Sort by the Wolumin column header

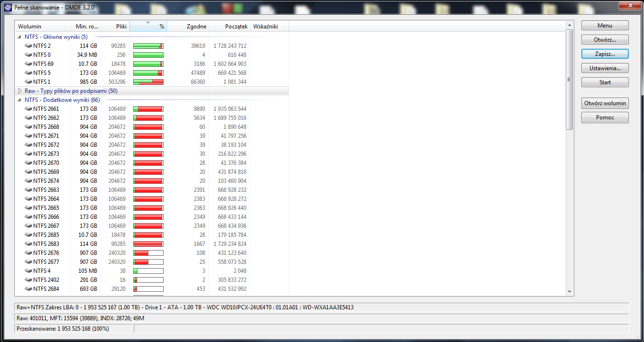coord(43,27)
